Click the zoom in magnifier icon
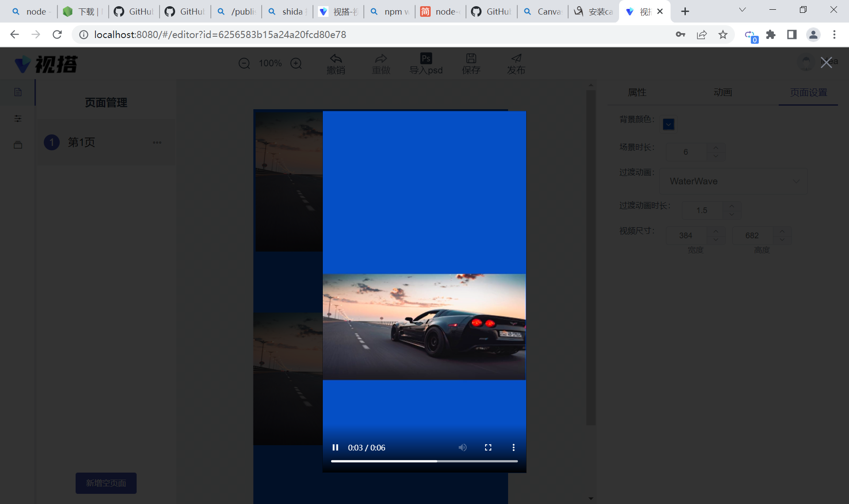This screenshot has width=849, height=504. click(x=296, y=64)
